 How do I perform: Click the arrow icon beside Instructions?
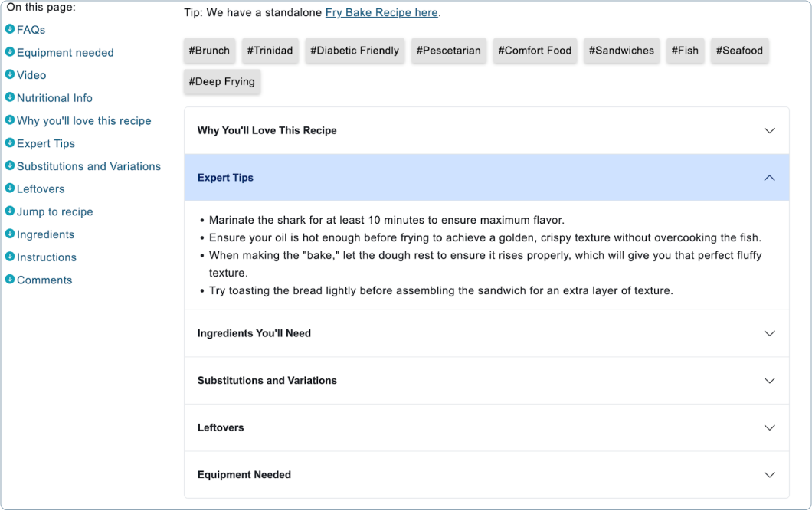pyautogui.click(x=11, y=257)
